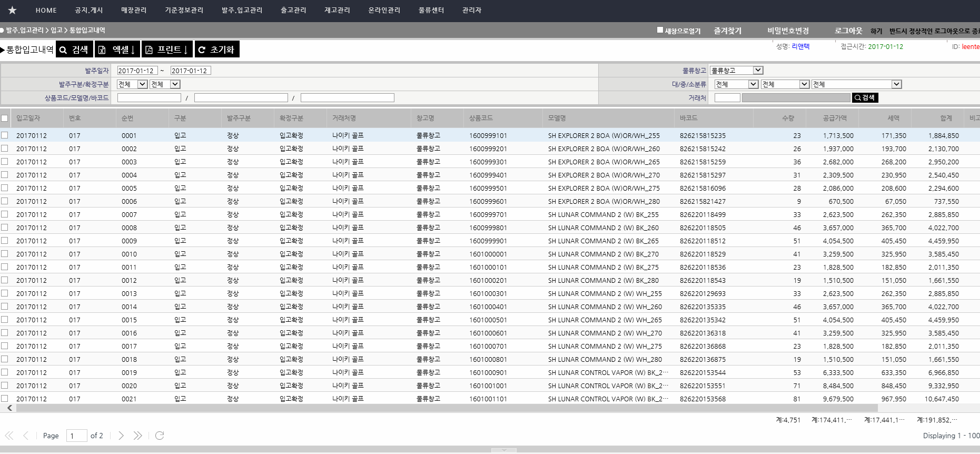Print the list using the 프린트 button

point(166,50)
